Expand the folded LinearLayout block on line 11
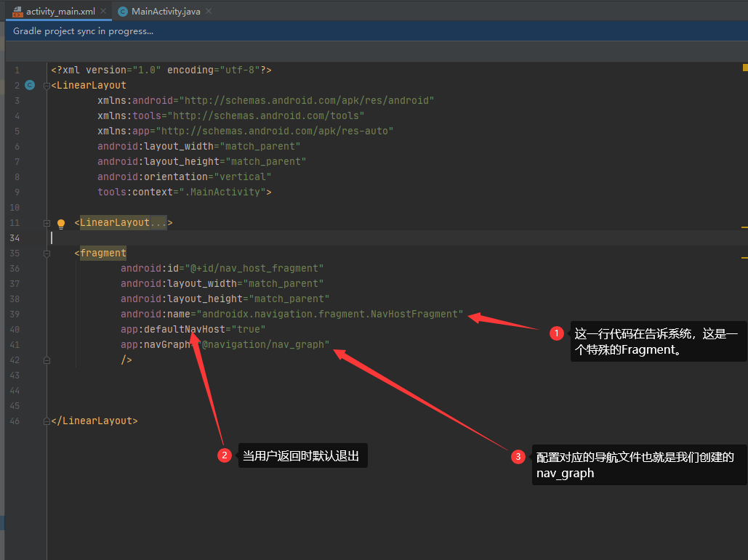748x560 pixels. (x=46, y=222)
